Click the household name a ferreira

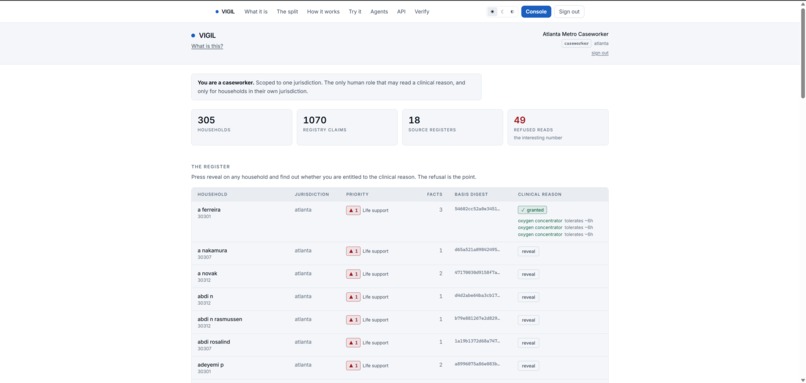209,210
